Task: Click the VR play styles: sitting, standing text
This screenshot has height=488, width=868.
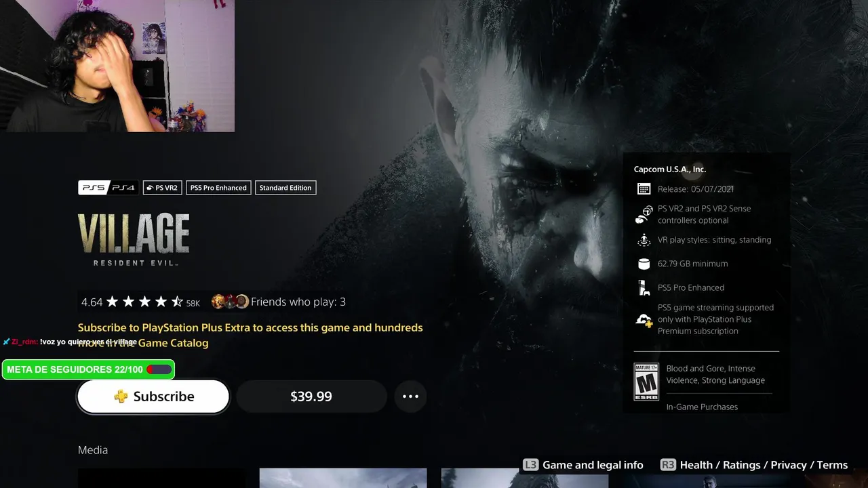Action: pos(714,240)
